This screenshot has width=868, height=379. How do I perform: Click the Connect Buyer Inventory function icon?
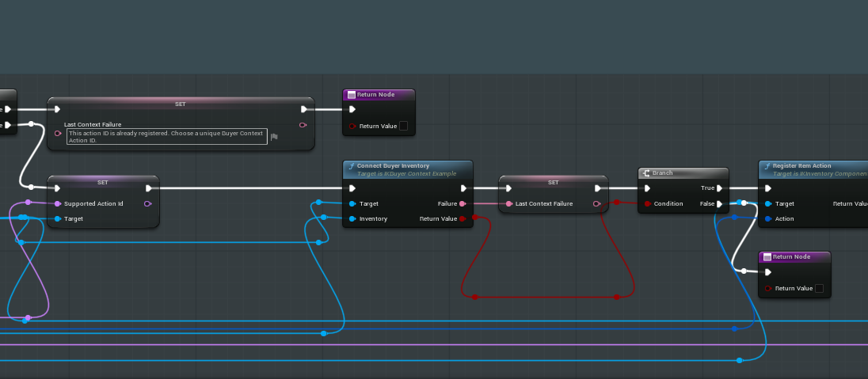coord(351,166)
